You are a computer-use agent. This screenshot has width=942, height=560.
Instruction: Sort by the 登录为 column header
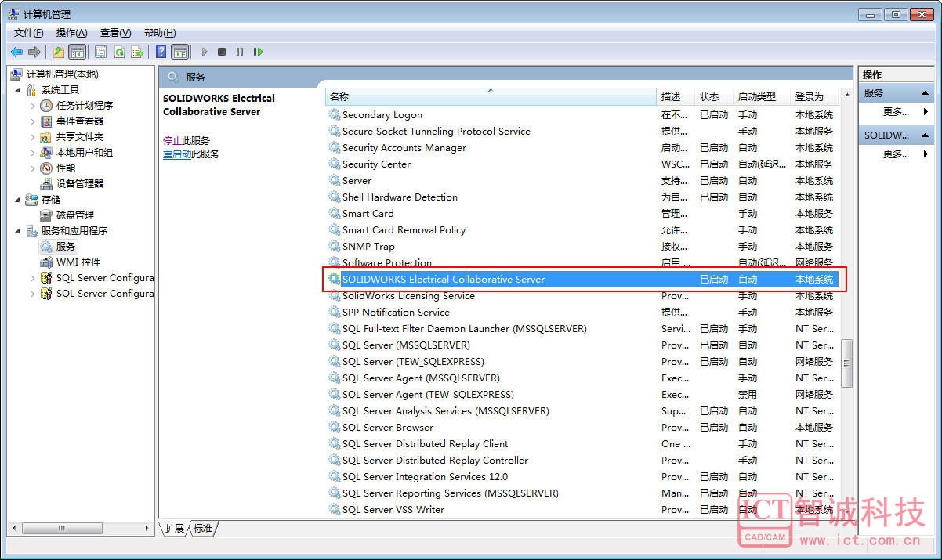pos(815,96)
